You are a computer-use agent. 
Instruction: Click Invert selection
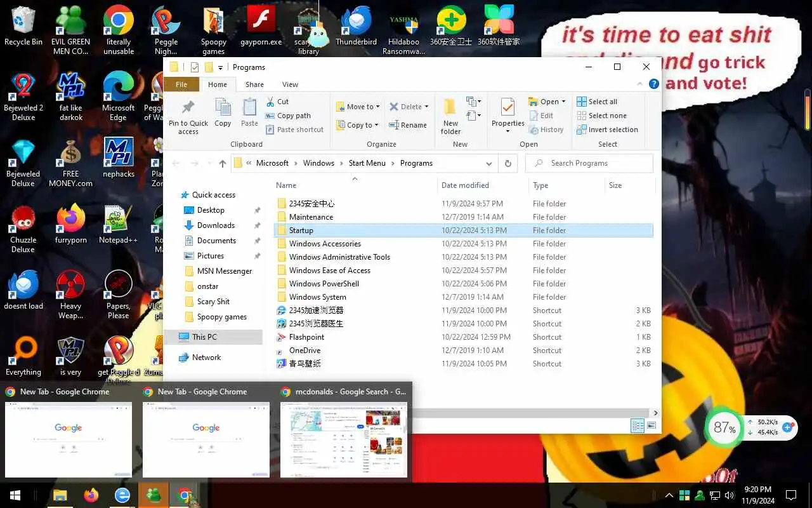pos(607,130)
